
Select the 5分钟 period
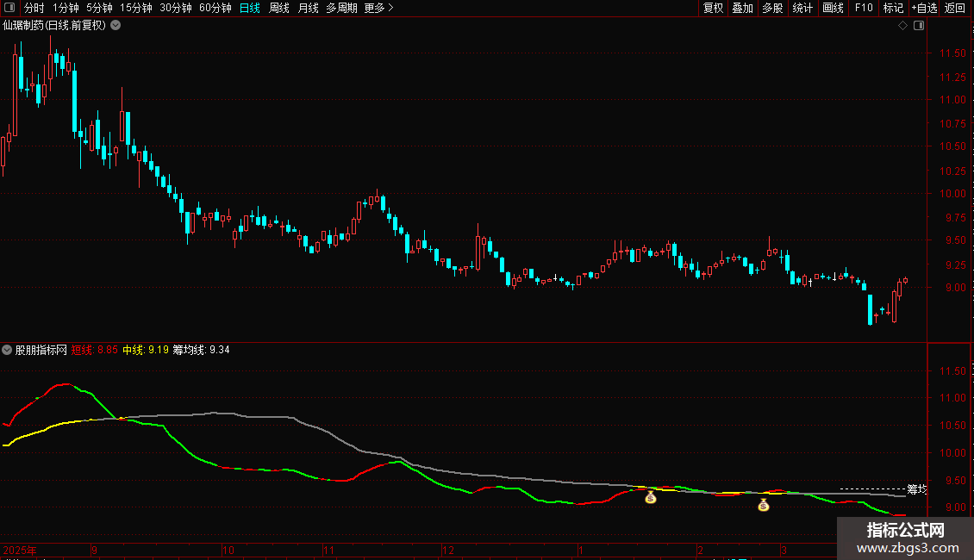tap(99, 8)
